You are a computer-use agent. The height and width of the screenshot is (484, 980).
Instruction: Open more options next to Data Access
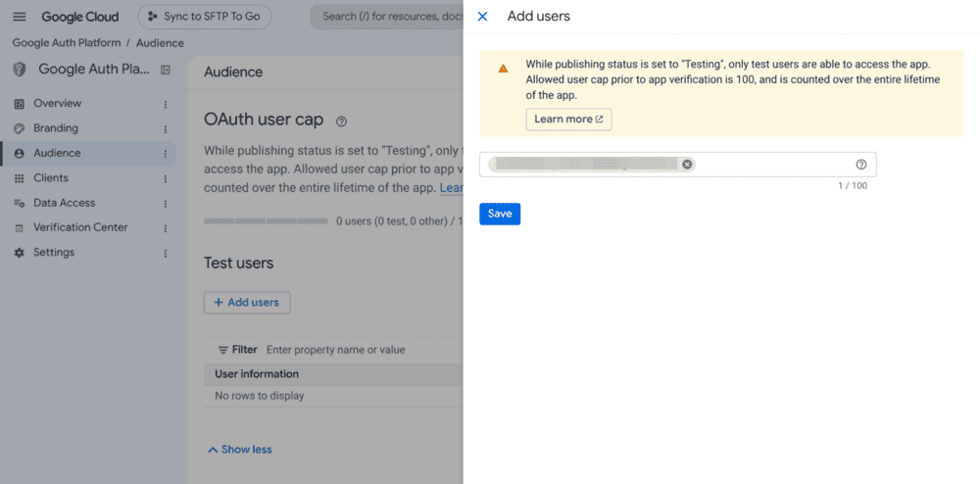(166, 204)
